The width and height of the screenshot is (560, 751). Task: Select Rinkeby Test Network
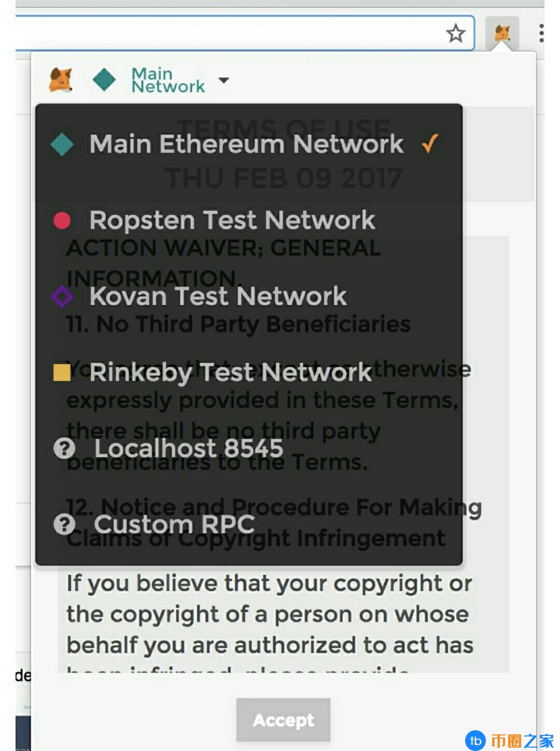pyautogui.click(x=231, y=372)
